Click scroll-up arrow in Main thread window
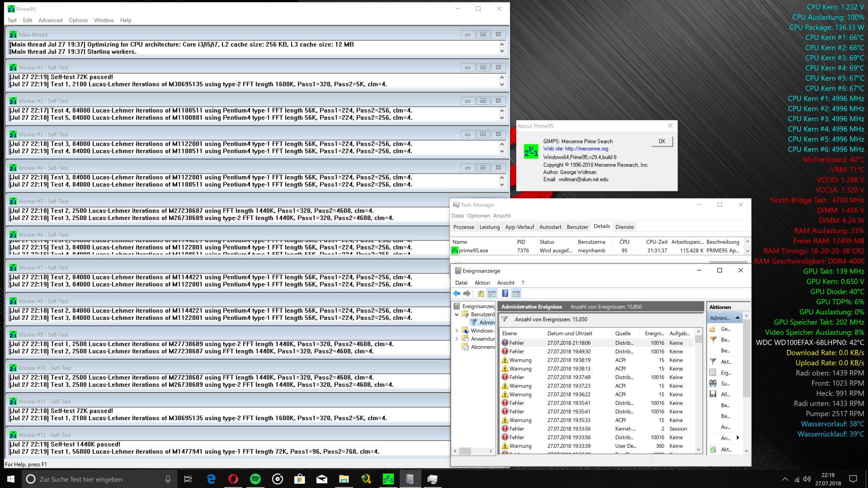This screenshot has height=488, width=868. point(502,44)
